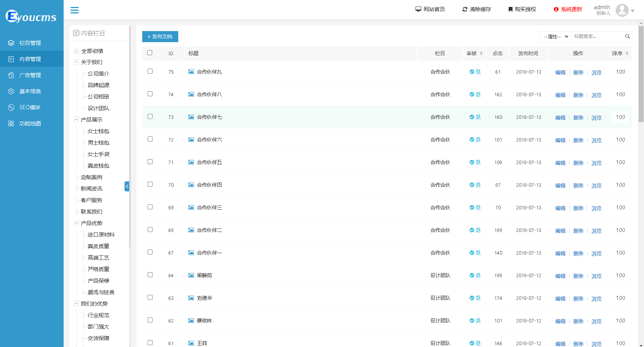Viewport: 644px width, 347px height.
Task: Click the 标题搜索 search input field
Action: (x=598, y=36)
